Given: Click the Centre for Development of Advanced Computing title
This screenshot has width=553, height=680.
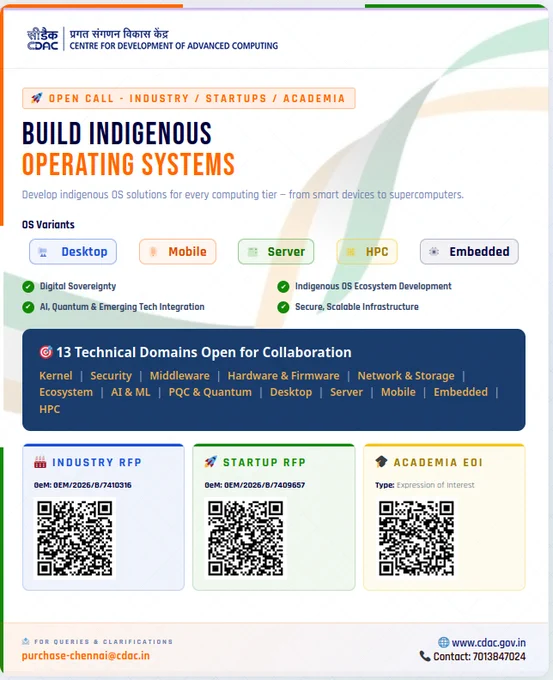Looking at the screenshot, I should pyautogui.click(x=173, y=46).
